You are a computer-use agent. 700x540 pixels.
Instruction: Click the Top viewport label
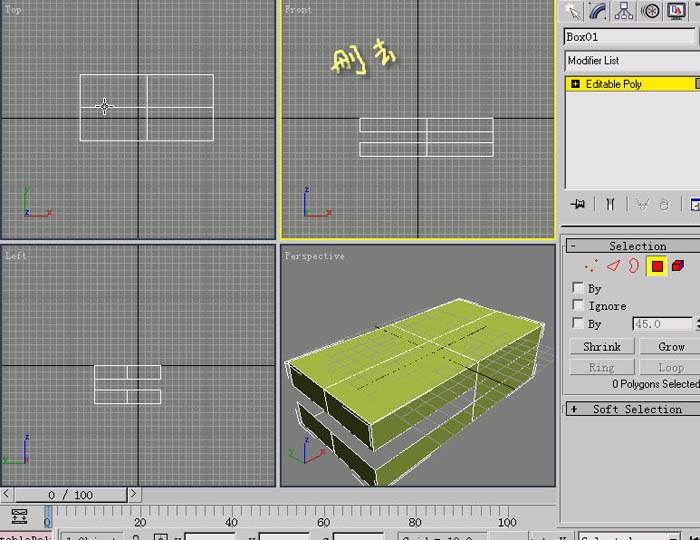point(13,9)
